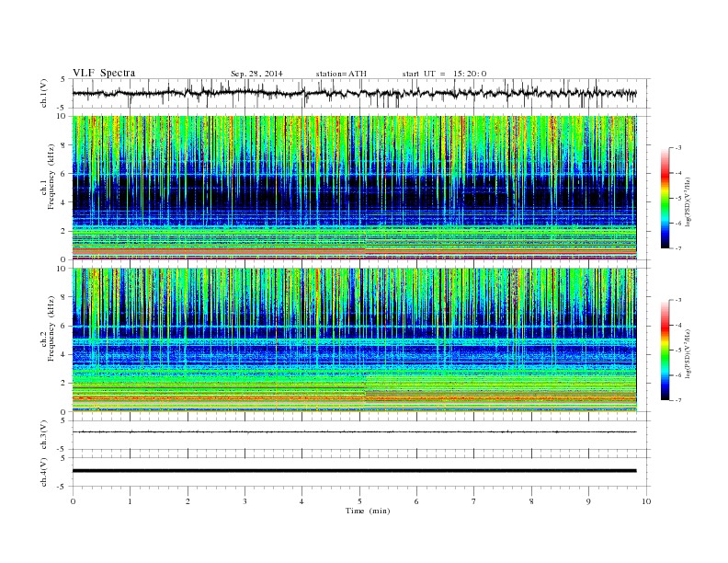Click the thick black ch.4 voltage trace

(354, 471)
